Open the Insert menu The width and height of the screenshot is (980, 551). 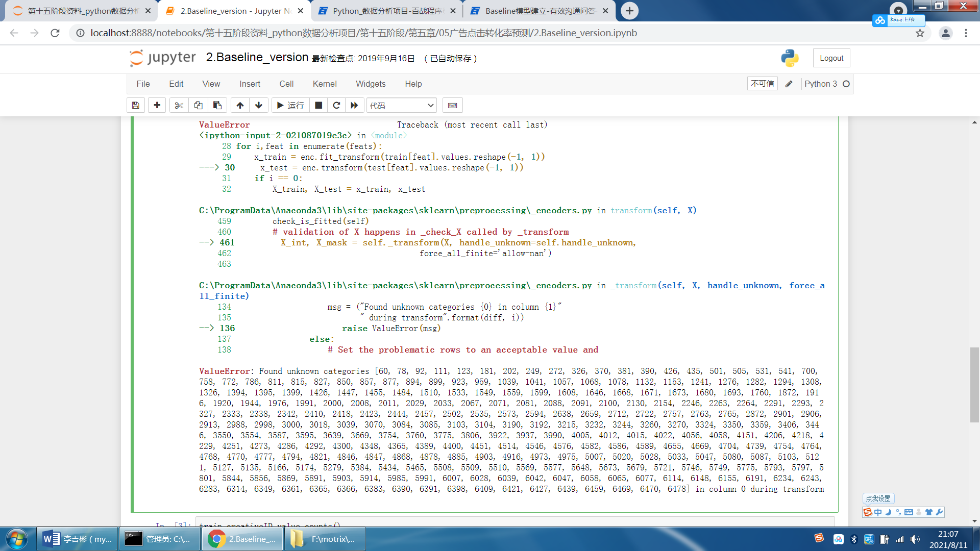click(x=250, y=84)
